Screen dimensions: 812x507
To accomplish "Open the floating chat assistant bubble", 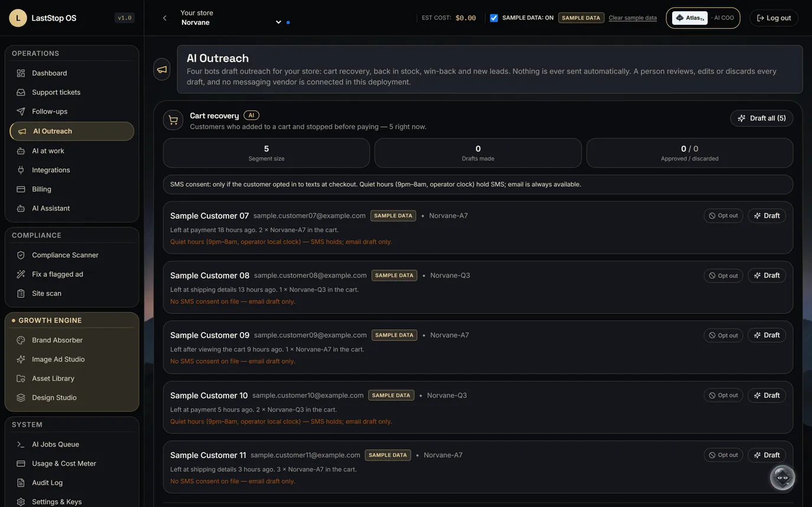I will 782,477.
